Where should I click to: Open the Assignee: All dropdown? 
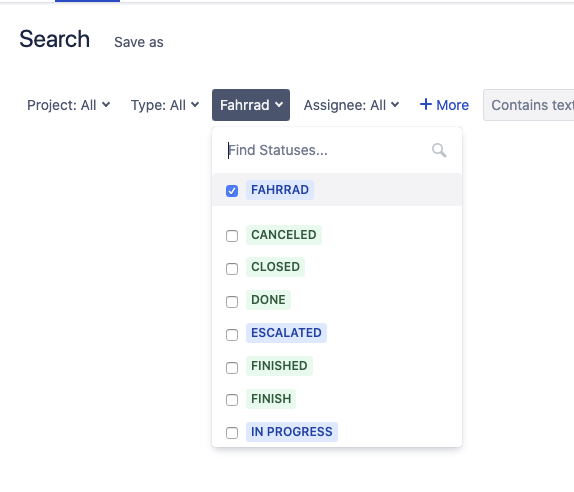351,105
